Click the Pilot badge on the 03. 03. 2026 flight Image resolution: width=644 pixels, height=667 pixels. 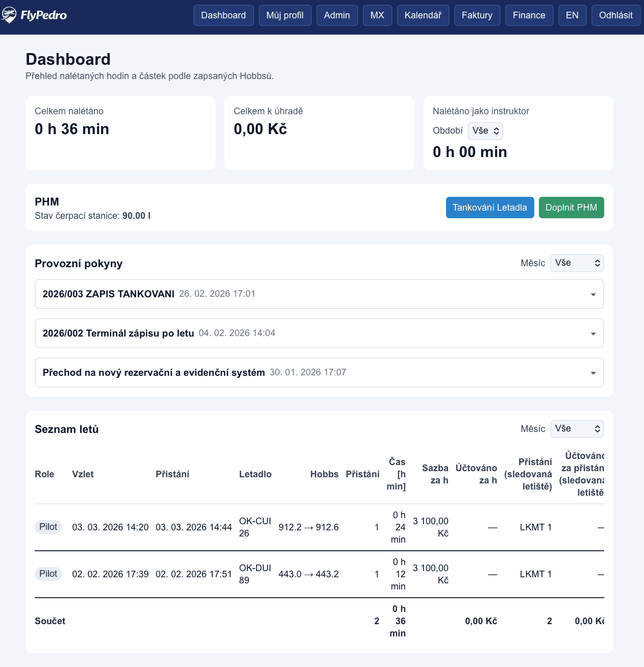coord(48,527)
